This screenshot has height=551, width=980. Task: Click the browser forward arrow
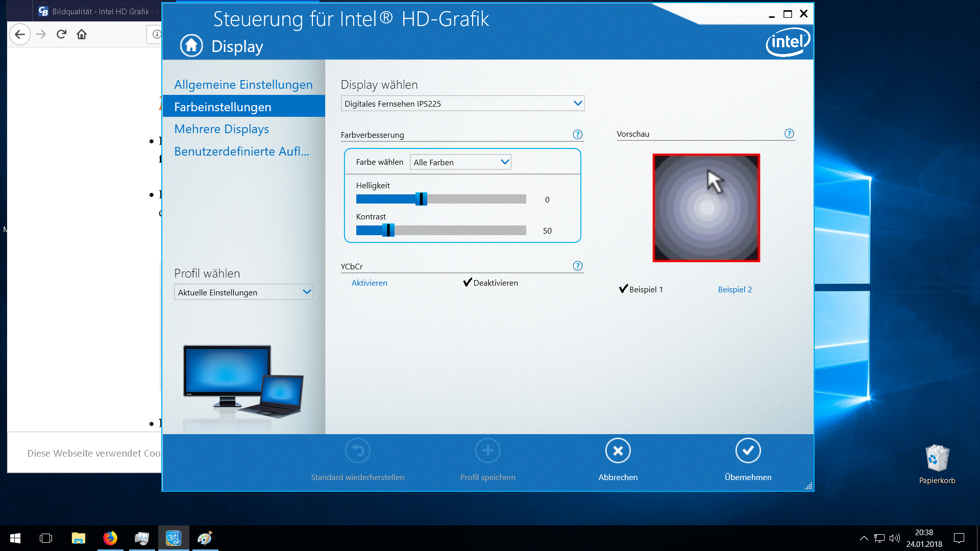[41, 34]
